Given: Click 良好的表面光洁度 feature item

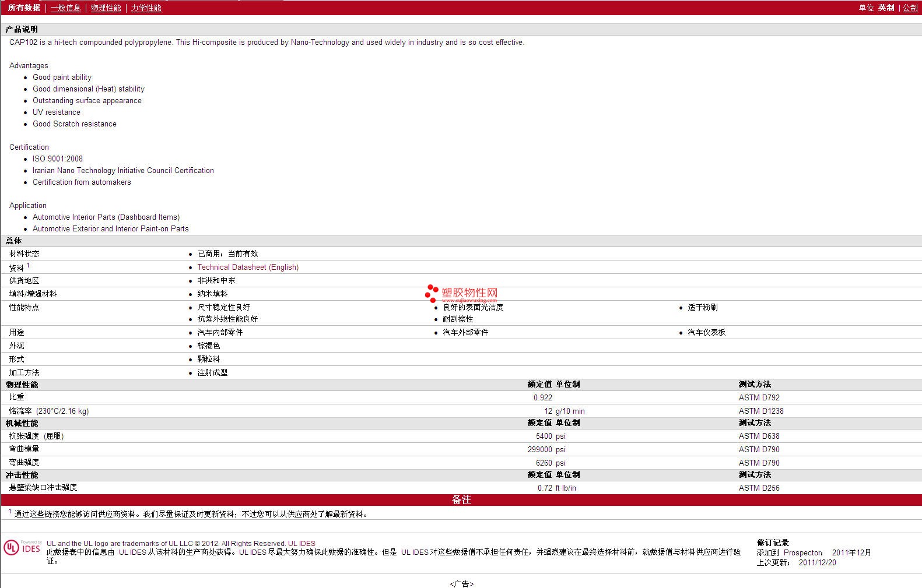Looking at the screenshot, I should (x=473, y=307).
